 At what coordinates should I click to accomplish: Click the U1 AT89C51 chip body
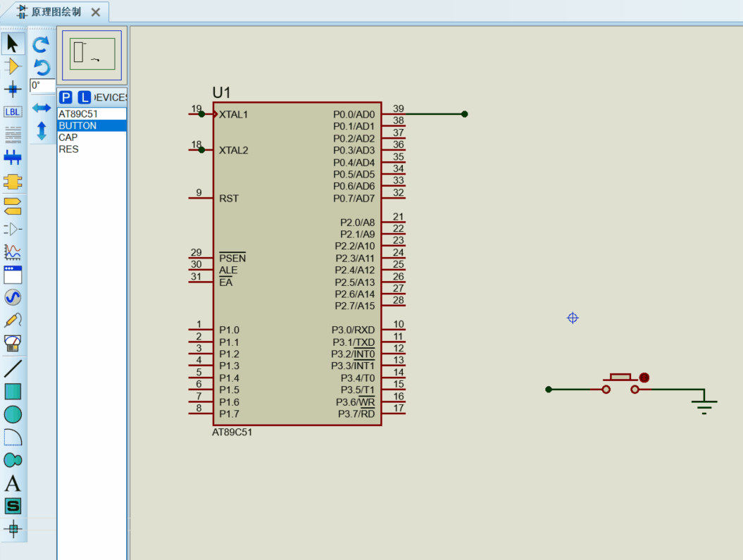pyautogui.click(x=297, y=264)
